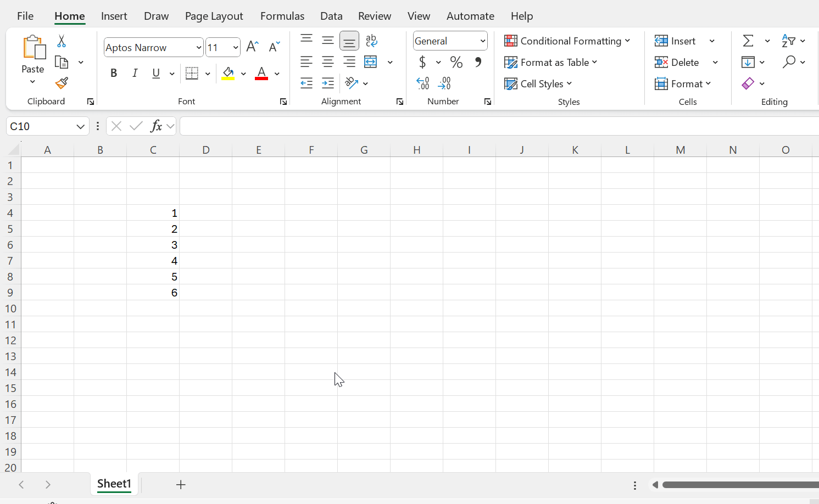Click Increase Decimal icon

(422, 83)
